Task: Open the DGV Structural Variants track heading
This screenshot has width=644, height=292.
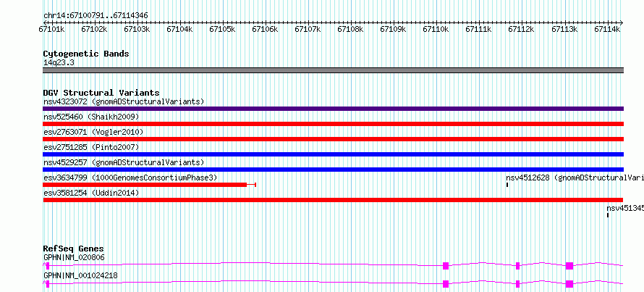Action: 101,93
